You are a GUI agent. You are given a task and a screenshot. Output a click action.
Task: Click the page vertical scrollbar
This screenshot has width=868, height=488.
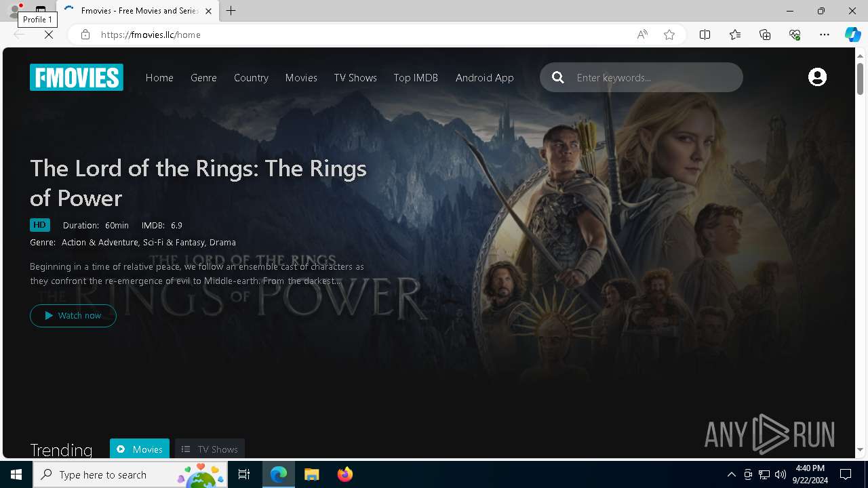coord(860,79)
